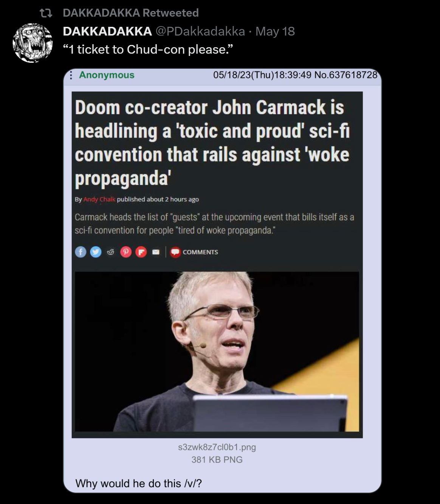Click the Twitter share icon
The height and width of the screenshot is (504, 440).
[96, 252]
